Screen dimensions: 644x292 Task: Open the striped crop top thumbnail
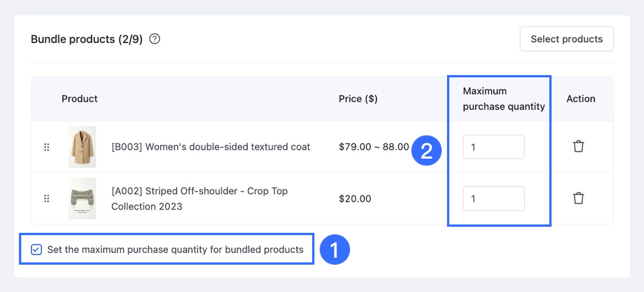(x=82, y=198)
